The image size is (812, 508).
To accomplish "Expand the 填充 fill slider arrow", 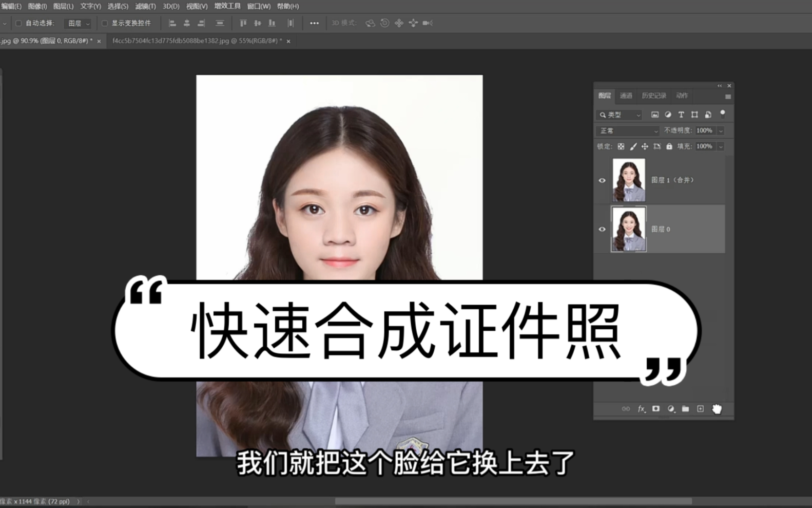I will point(721,146).
